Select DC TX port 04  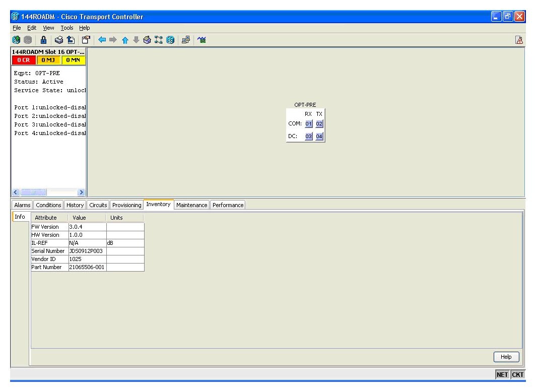[x=319, y=137]
